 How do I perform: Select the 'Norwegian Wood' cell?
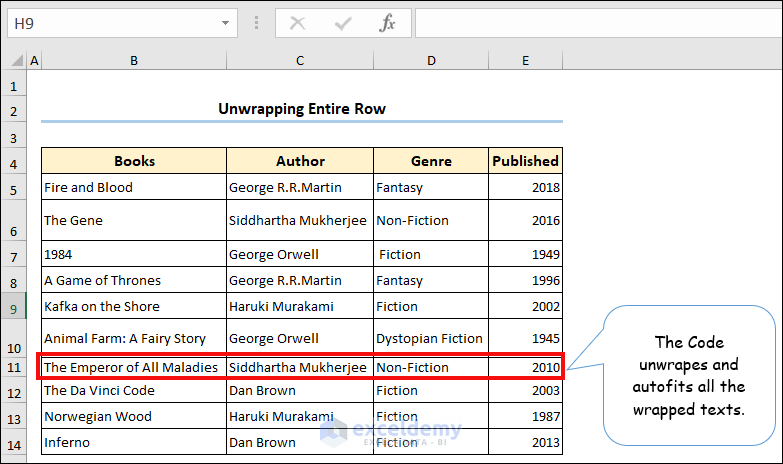[134, 416]
